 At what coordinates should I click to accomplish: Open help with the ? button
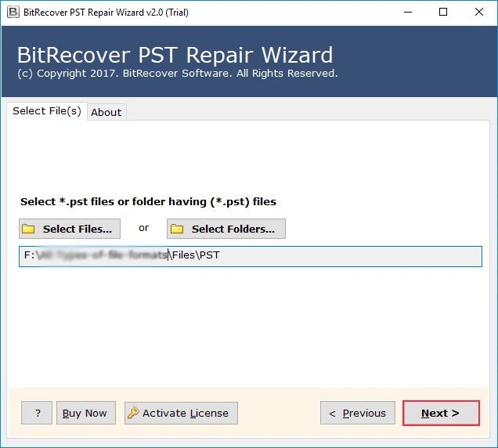37,413
